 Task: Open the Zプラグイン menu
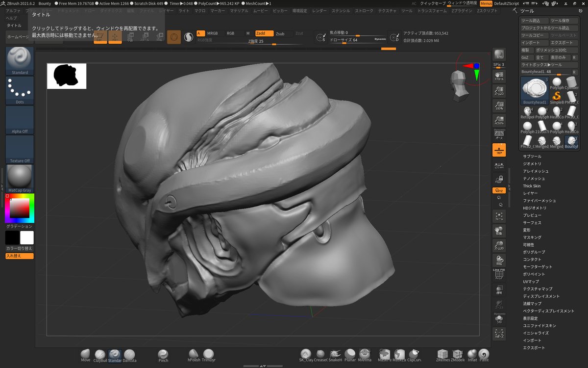click(462, 10)
